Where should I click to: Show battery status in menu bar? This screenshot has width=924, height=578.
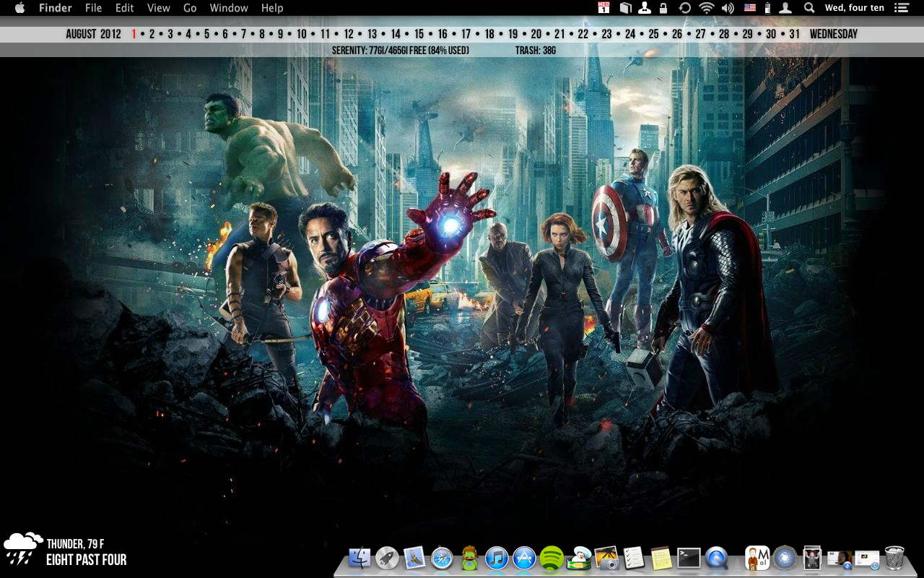click(x=767, y=8)
